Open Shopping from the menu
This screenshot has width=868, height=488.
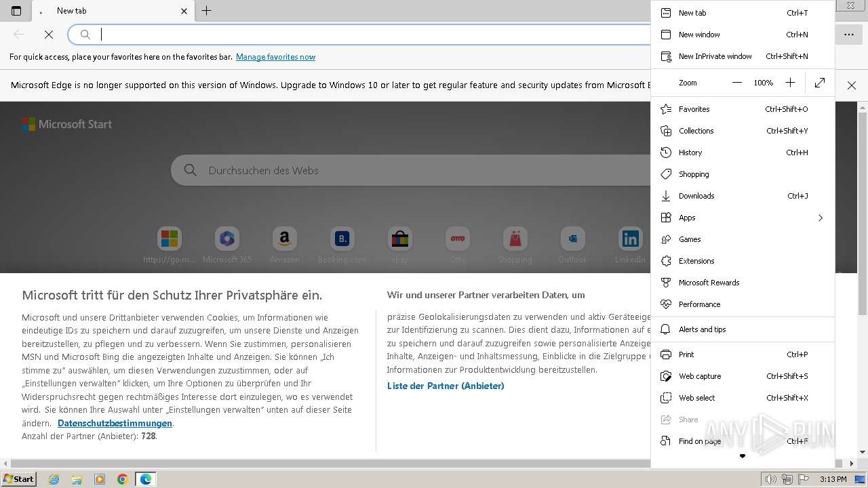(743, 174)
